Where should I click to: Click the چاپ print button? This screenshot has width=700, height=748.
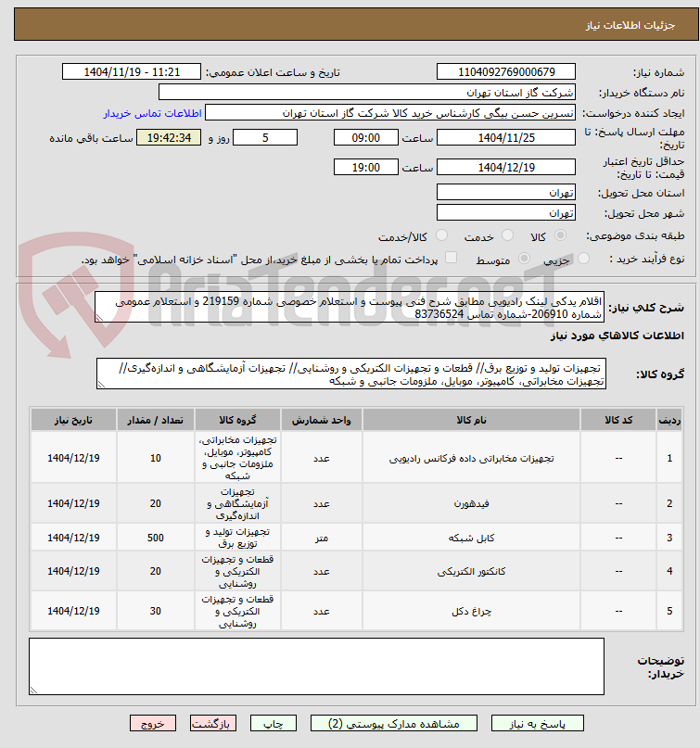[x=274, y=723]
